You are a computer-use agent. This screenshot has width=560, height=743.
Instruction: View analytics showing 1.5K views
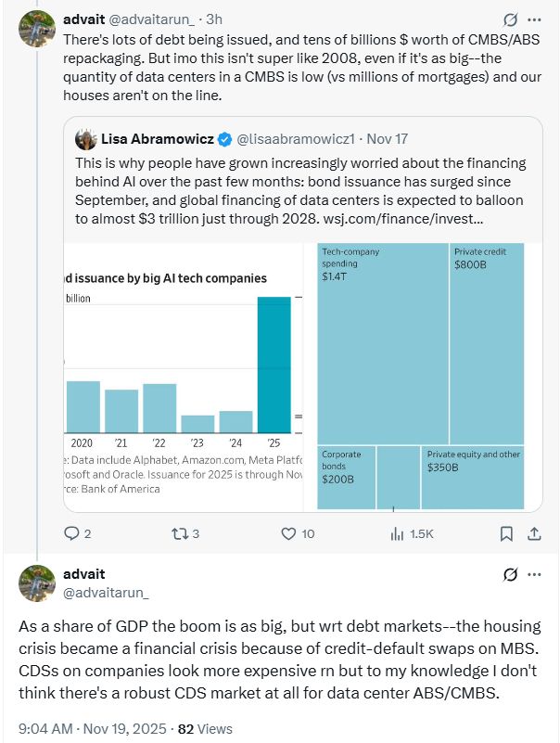[398, 533]
